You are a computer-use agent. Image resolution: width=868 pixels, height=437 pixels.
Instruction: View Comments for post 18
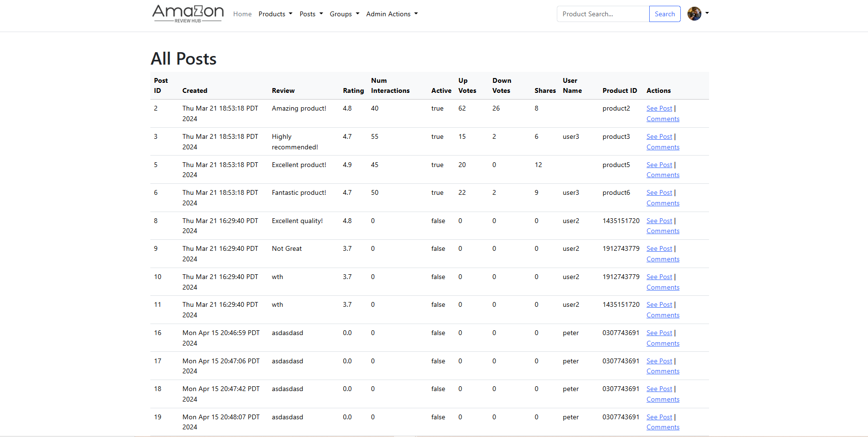click(663, 399)
